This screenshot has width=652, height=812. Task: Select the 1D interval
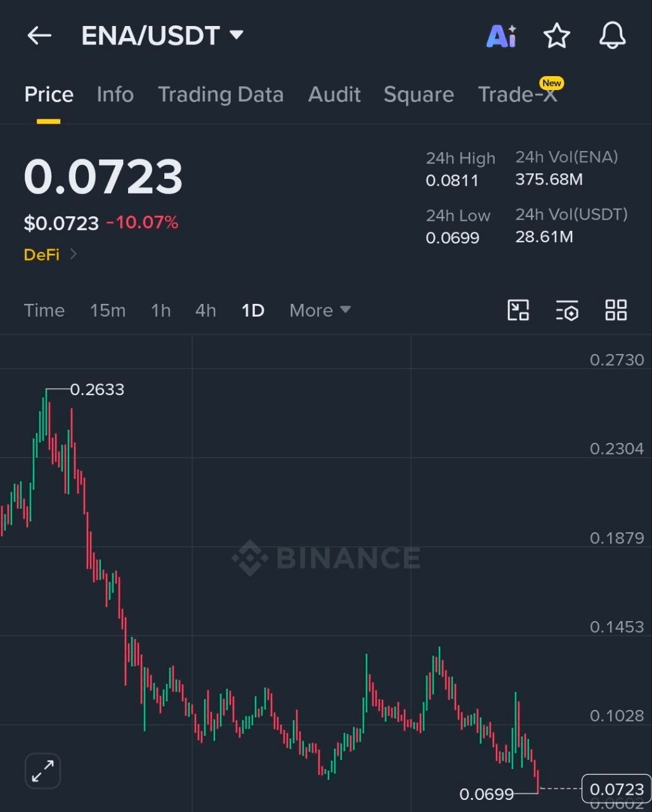[x=253, y=310]
